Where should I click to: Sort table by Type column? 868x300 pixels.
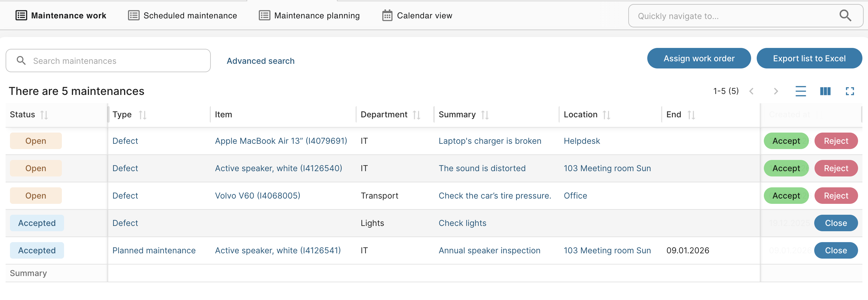pos(142,115)
